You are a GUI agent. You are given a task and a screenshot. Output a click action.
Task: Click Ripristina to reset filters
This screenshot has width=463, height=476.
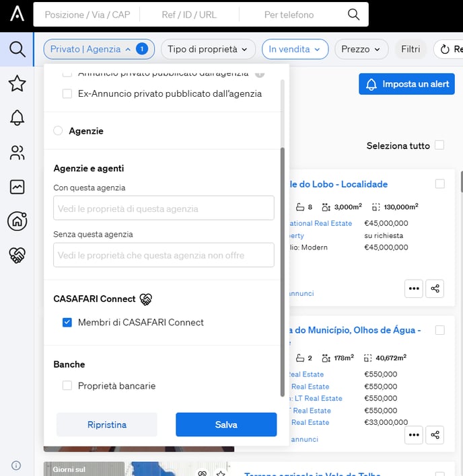106,424
